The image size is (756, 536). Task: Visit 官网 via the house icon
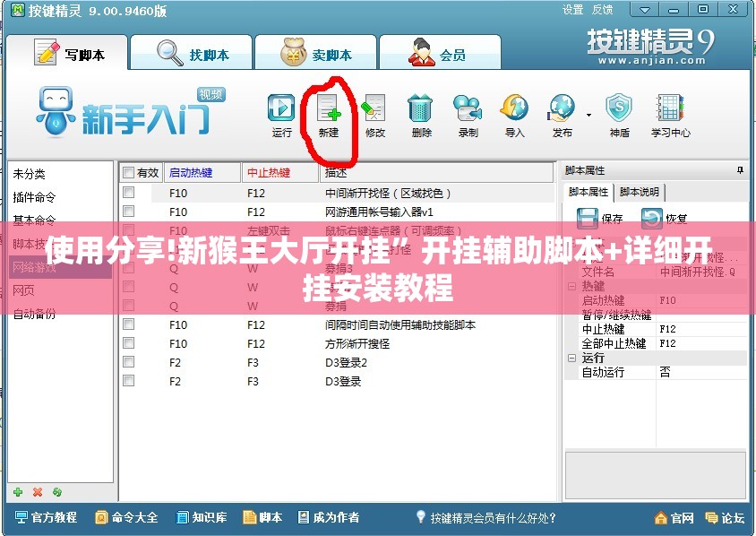(674, 518)
